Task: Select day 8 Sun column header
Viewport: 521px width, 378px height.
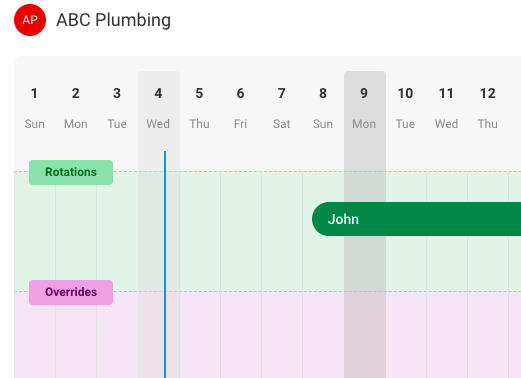Action: [x=323, y=107]
